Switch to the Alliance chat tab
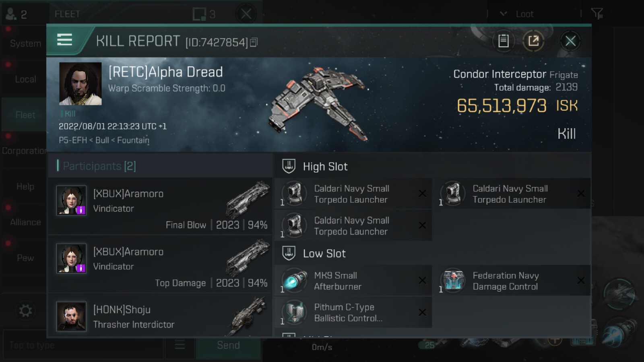644x362 pixels. click(25, 222)
